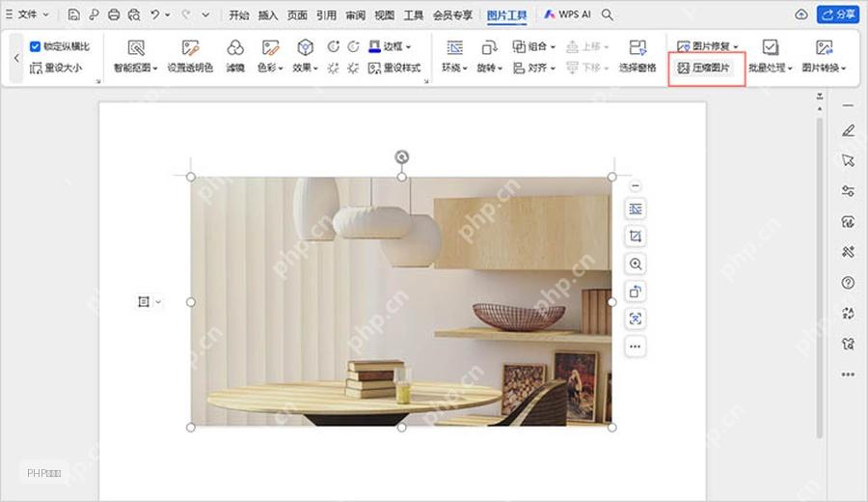This screenshot has width=868, height=502.
Task: Click the Save document icon
Action: 73,14
